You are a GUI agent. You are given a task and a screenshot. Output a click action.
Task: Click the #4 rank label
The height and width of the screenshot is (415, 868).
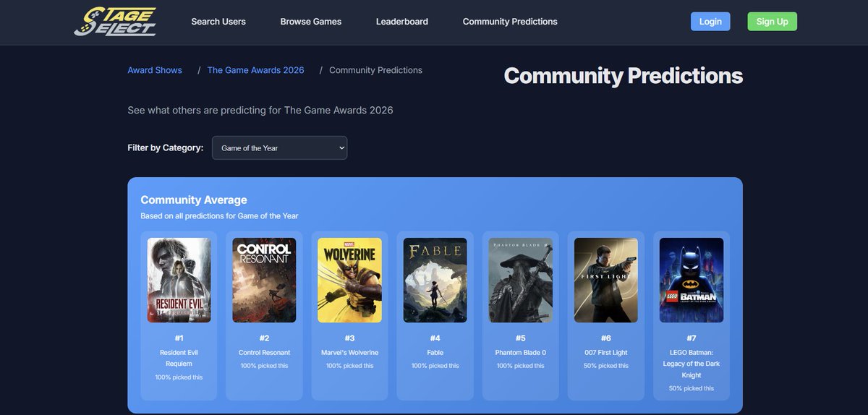435,338
